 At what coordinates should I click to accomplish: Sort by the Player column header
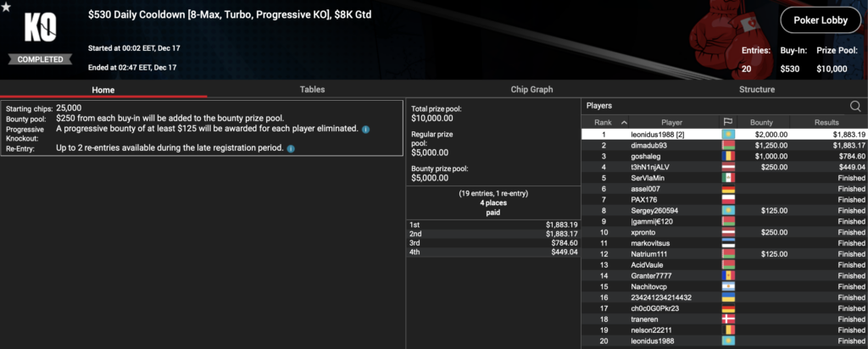pyautogui.click(x=671, y=122)
